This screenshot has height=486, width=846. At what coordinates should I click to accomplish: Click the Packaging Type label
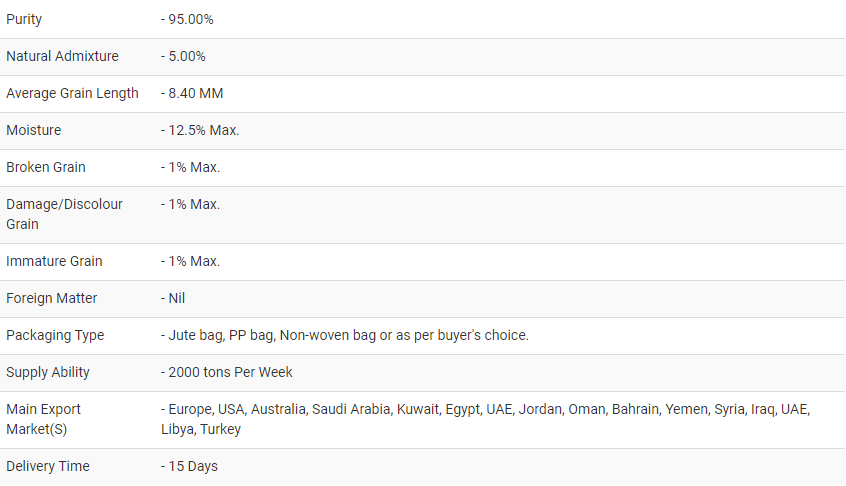tap(55, 336)
